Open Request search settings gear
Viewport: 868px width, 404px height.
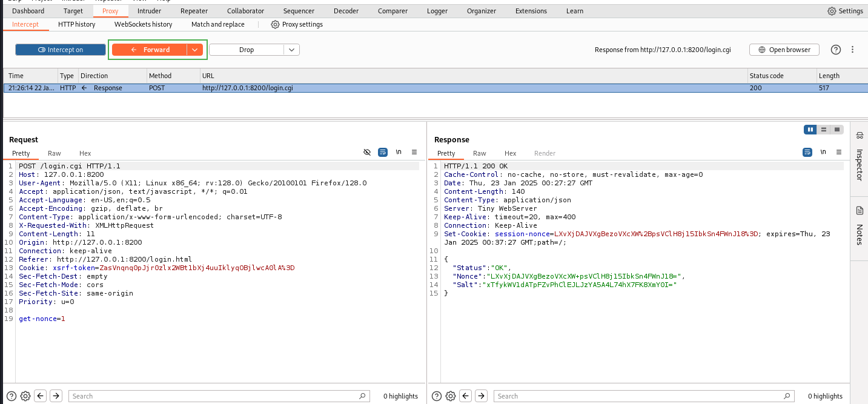pyautogui.click(x=25, y=396)
